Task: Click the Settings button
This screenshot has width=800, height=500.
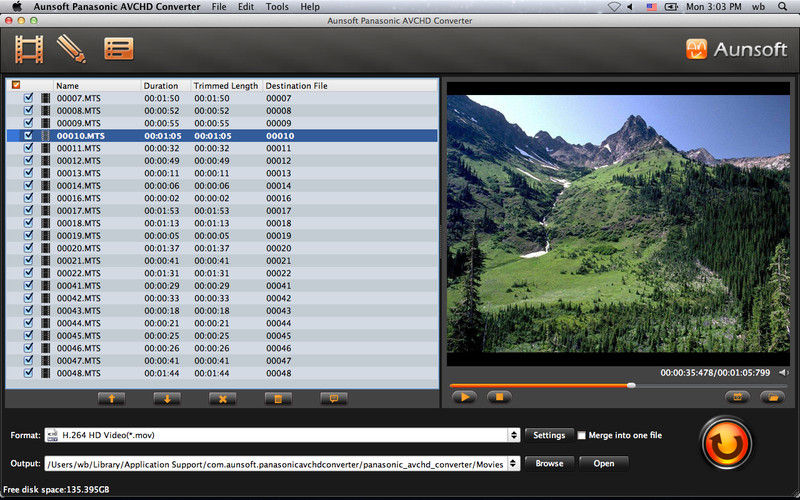Action: coord(549,435)
